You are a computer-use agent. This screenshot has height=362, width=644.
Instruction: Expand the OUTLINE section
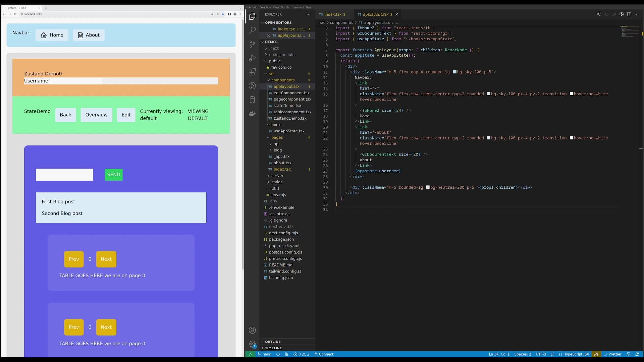[x=272, y=342]
